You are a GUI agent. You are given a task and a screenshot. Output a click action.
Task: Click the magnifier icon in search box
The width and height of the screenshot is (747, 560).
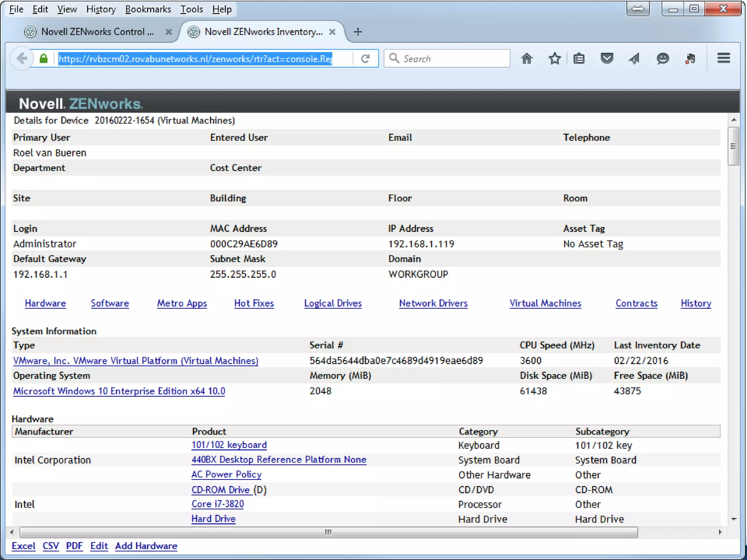tap(394, 58)
